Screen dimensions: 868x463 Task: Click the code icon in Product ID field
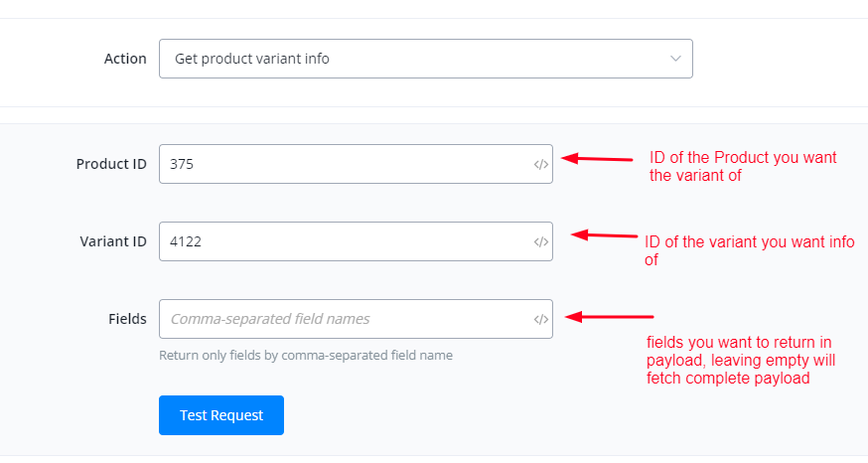(x=540, y=165)
